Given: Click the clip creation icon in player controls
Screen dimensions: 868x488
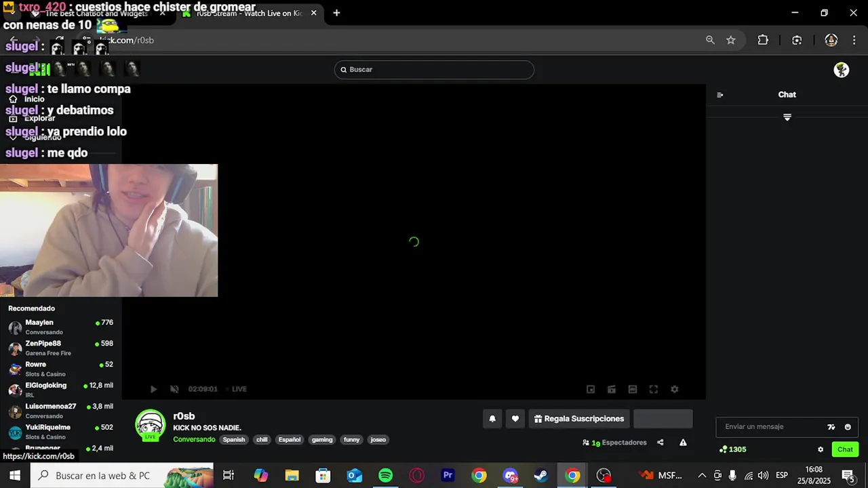Looking at the screenshot, I should (x=612, y=389).
